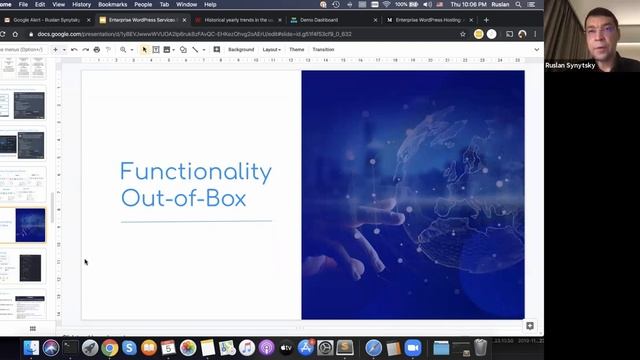Open Skype from the dock

[x=129, y=348]
